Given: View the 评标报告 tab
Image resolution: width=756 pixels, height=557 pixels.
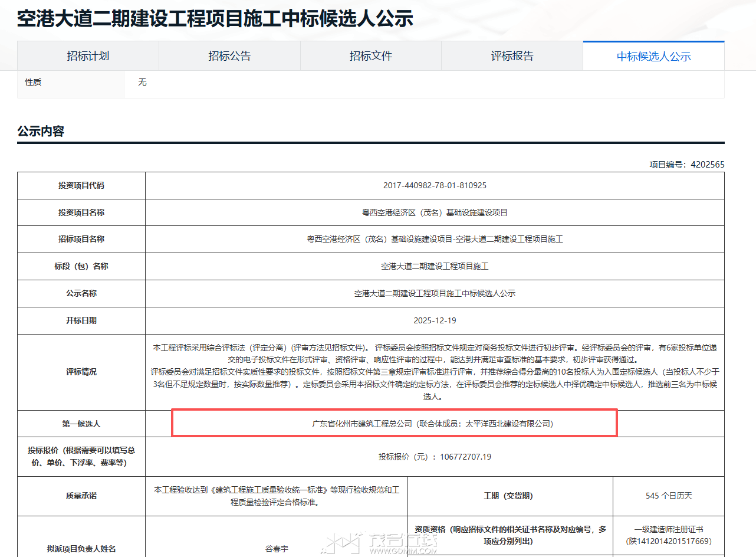Looking at the screenshot, I should point(512,56).
